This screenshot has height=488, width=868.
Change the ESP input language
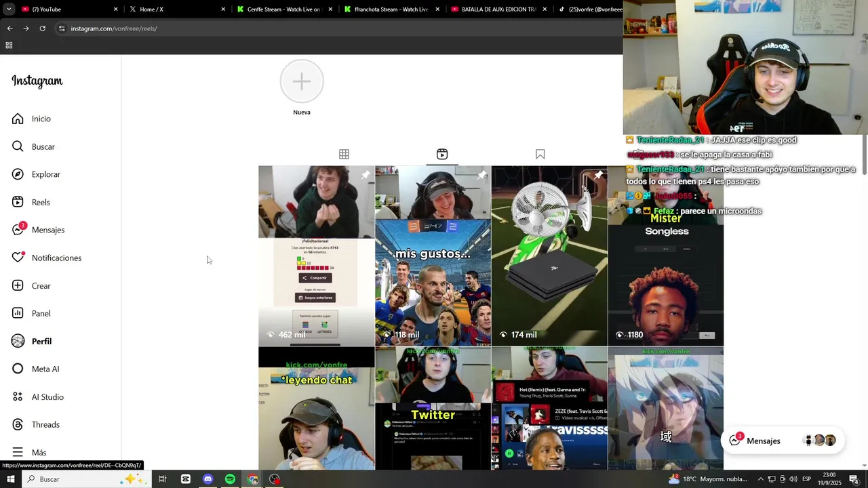coord(807,479)
